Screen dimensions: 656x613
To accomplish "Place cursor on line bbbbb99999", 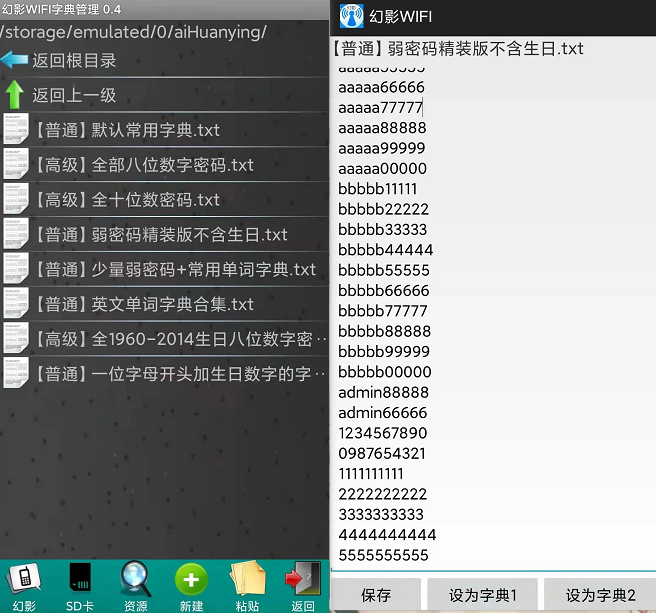I will [384, 351].
